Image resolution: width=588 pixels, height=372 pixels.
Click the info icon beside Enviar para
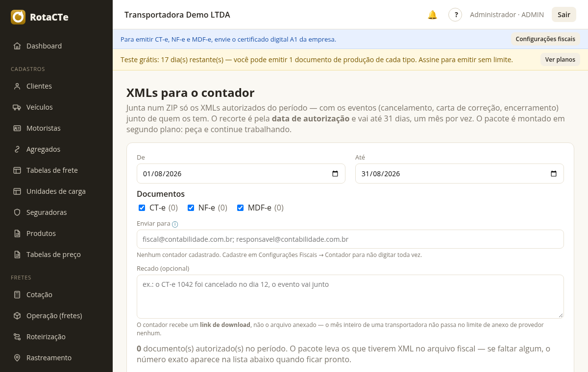tap(175, 224)
